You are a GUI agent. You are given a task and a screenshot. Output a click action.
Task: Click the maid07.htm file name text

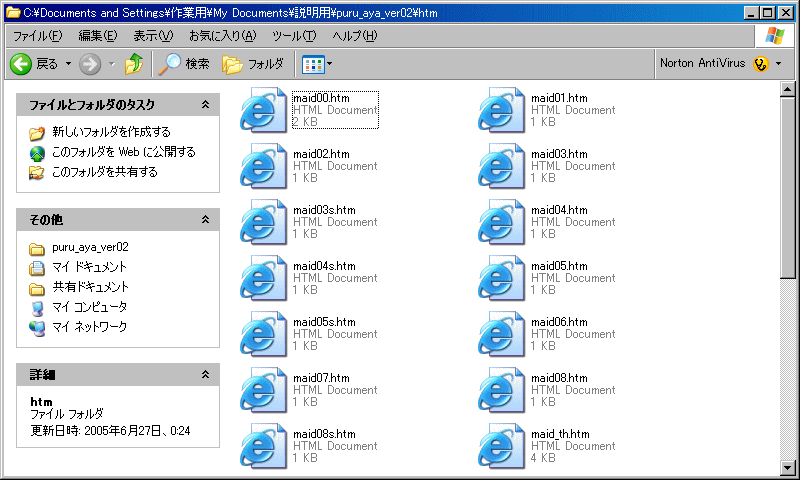[x=321, y=378]
